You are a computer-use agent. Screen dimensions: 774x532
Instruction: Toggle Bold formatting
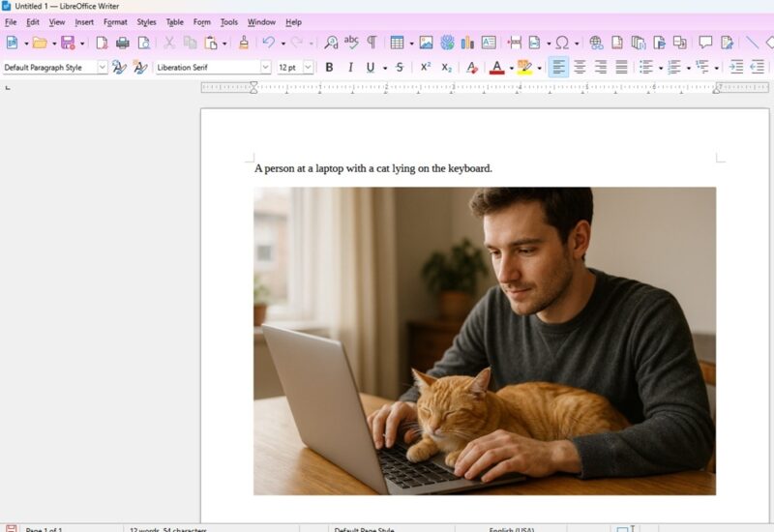coord(329,68)
